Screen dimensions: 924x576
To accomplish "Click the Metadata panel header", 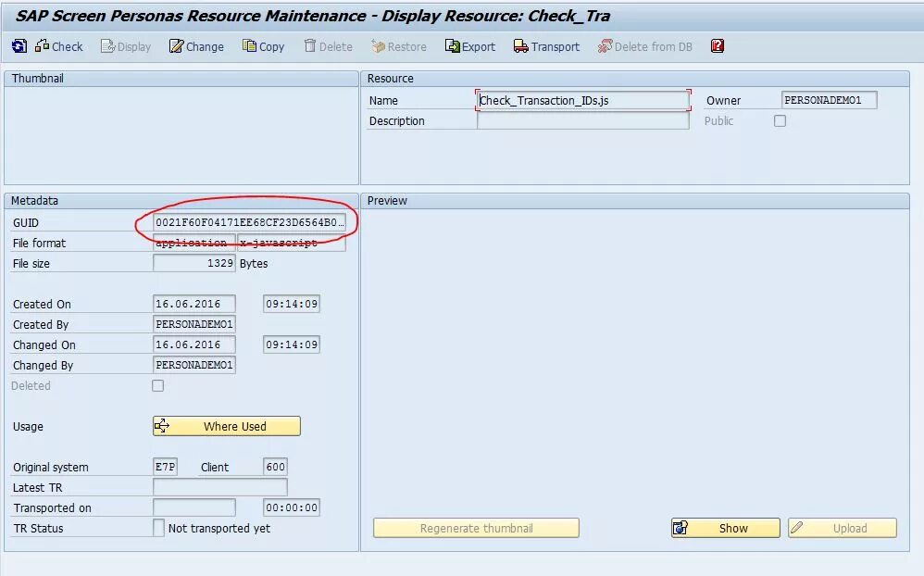I will [x=181, y=200].
